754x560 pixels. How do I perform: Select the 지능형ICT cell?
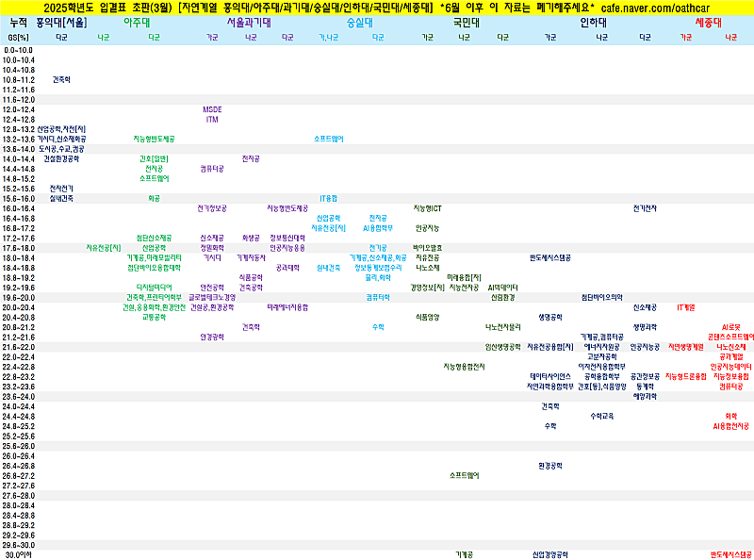point(427,208)
